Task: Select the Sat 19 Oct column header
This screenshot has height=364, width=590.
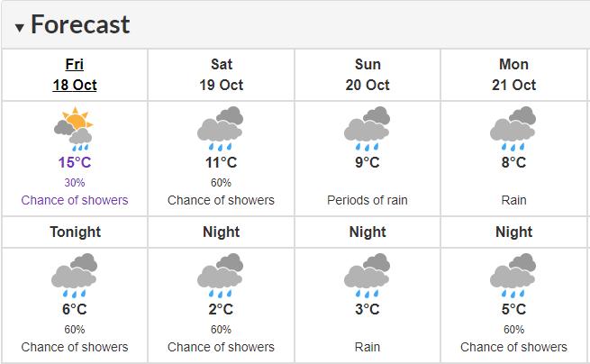Action: 221,75
